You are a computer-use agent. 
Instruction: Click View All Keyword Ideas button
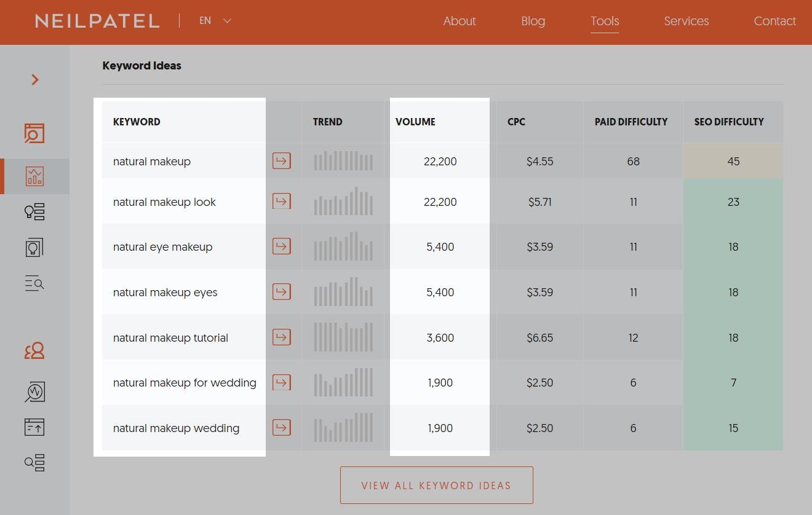[436, 486]
